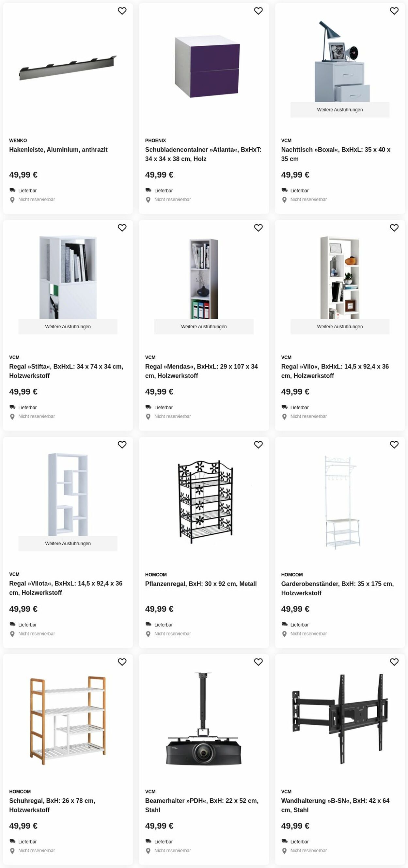Click Weitere Ausführungen button for Regal Vilo
This screenshot has width=408, height=868.
[340, 326]
